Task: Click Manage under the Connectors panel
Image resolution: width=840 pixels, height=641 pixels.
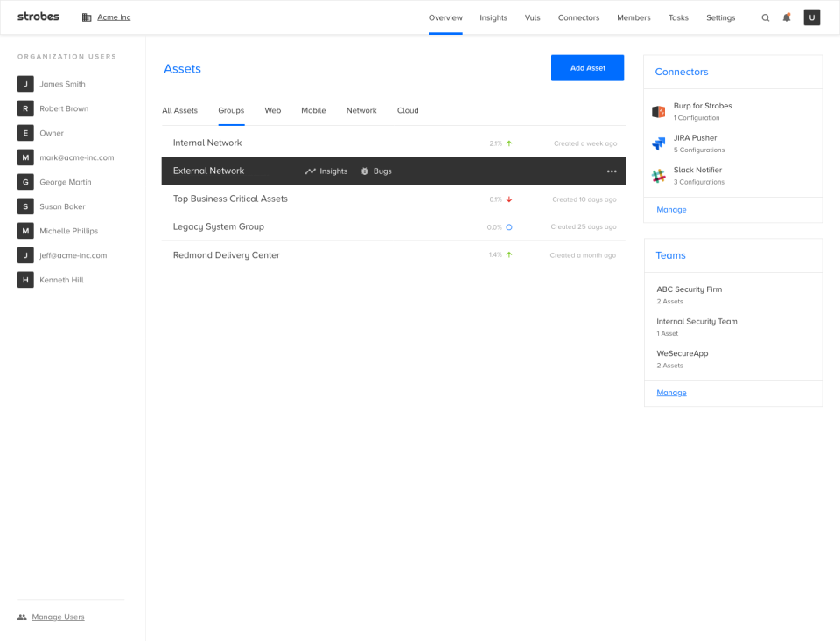Action: click(x=671, y=209)
